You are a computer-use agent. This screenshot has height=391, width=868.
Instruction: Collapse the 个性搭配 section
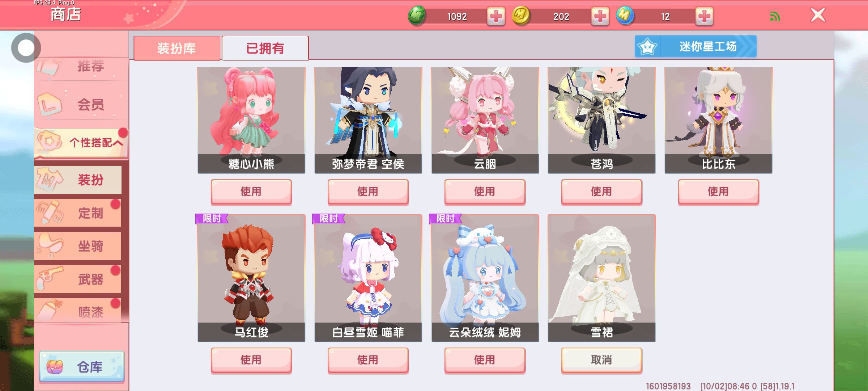[x=81, y=143]
